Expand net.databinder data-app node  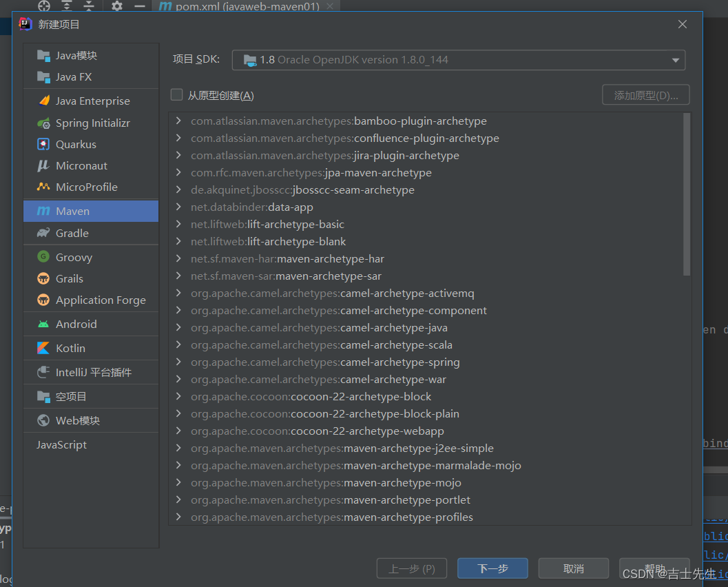[x=179, y=207]
